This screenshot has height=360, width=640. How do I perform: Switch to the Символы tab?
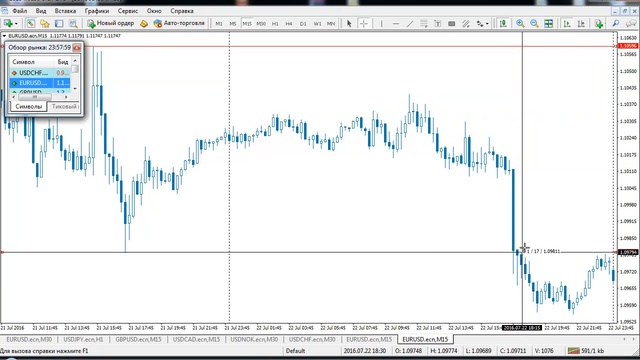click(x=29, y=107)
